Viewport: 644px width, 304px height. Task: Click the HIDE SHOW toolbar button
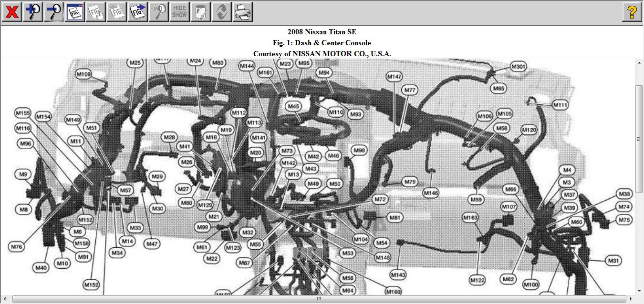tap(180, 12)
